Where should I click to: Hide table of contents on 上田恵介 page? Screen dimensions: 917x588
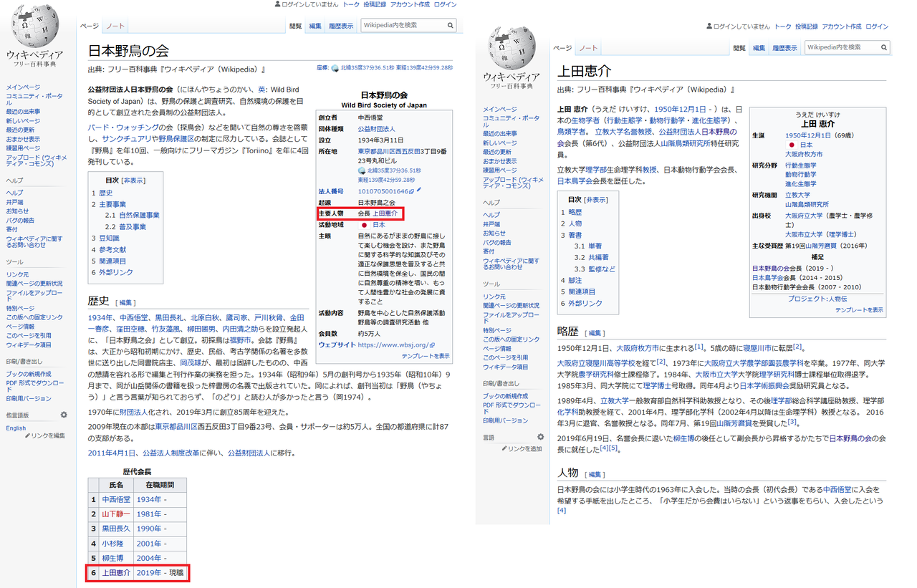596,200
